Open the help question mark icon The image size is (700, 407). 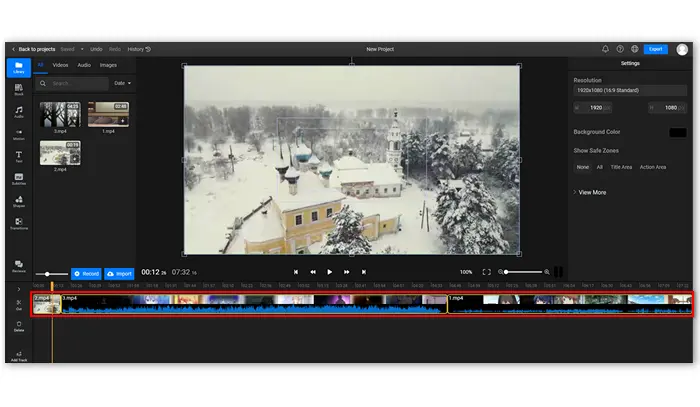pyautogui.click(x=620, y=49)
